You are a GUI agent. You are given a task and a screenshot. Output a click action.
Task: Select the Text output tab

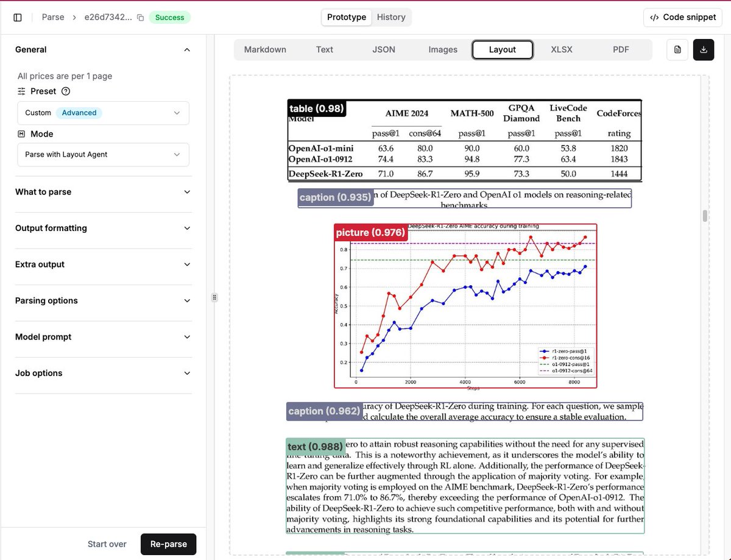click(325, 50)
